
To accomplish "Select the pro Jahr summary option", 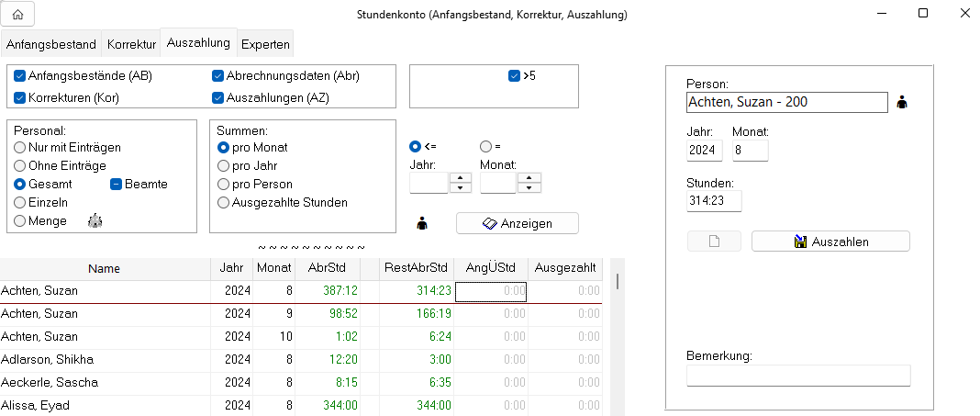I will click(223, 165).
